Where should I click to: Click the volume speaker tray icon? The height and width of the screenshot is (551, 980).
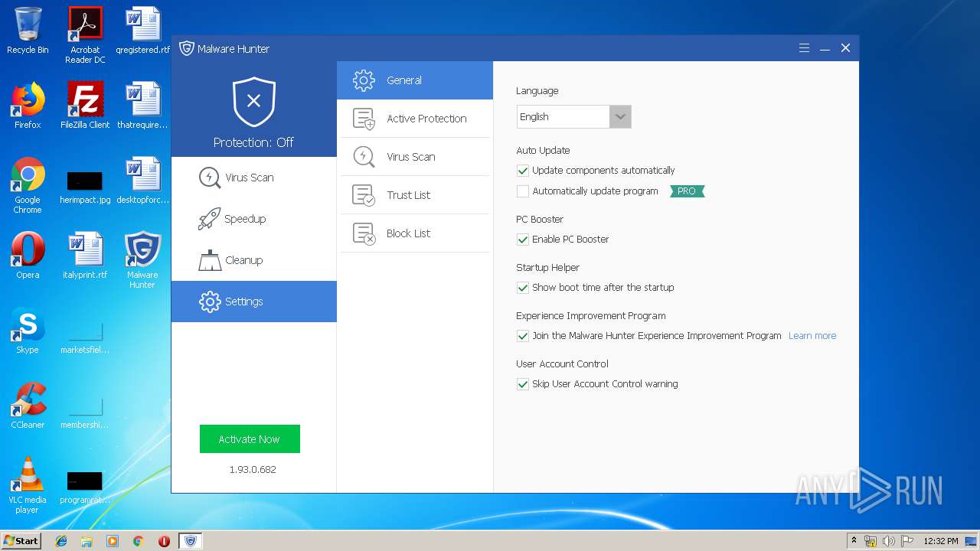pos(889,541)
